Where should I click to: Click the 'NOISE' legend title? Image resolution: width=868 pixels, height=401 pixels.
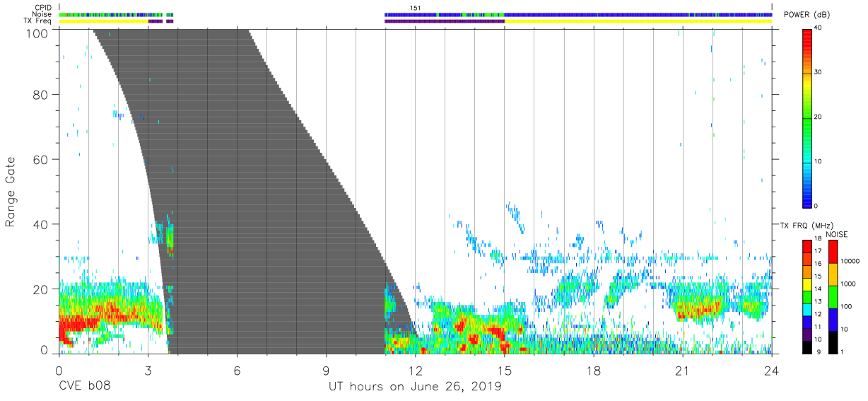coord(836,234)
